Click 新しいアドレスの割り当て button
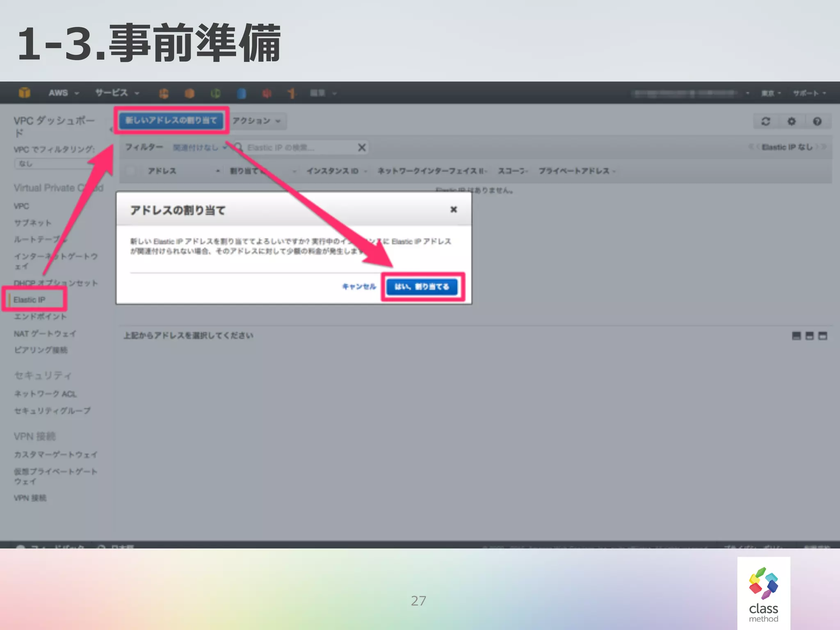This screenshot has width=840, height=630. coord(171,120)
